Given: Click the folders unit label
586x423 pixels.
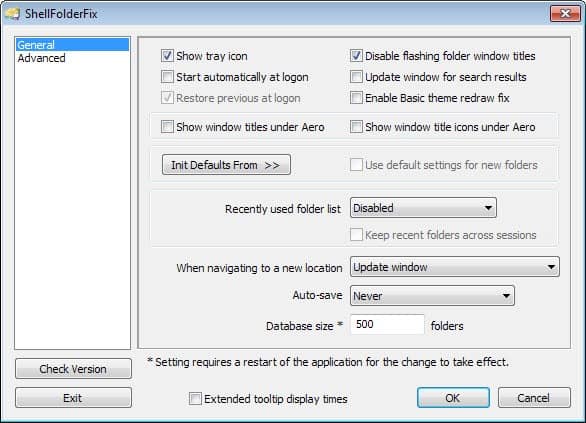Looking at the screenshot, I should (447, 326).
